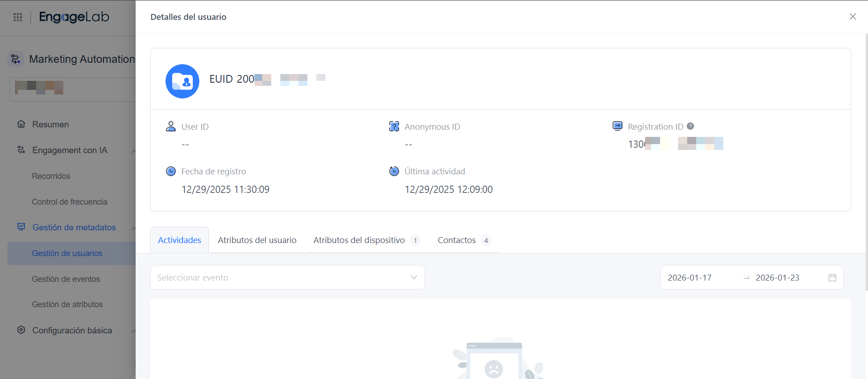
Task: Click the panel's vertical scrollbar
Action: point(866,163)
